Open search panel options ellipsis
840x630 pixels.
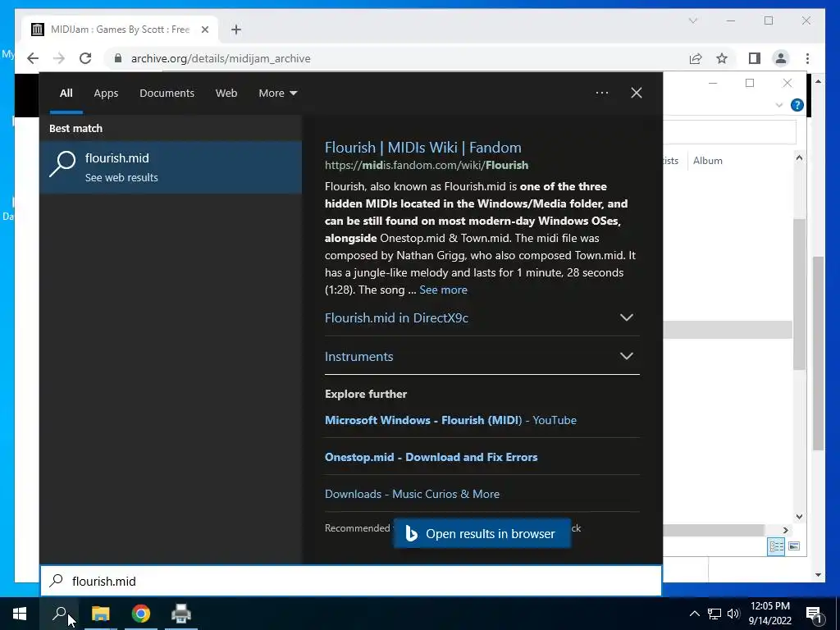coord(601,93)
